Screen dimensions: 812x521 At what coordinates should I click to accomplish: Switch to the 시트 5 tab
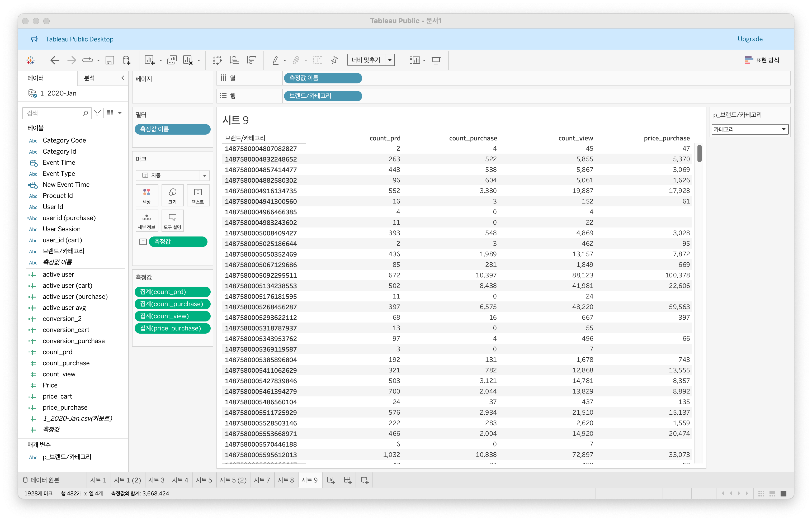coord(204,480)
